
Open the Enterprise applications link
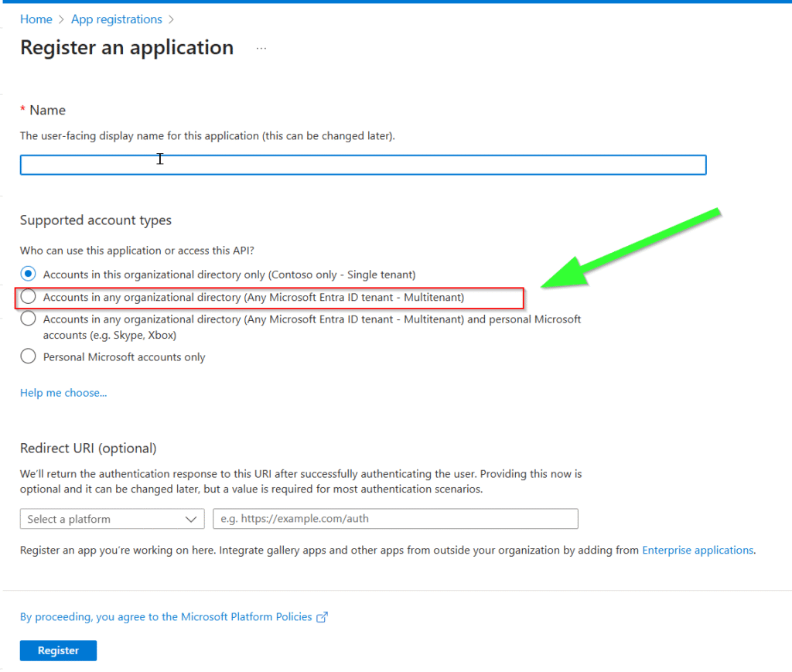pyautogui.click(x=698, y=551)
